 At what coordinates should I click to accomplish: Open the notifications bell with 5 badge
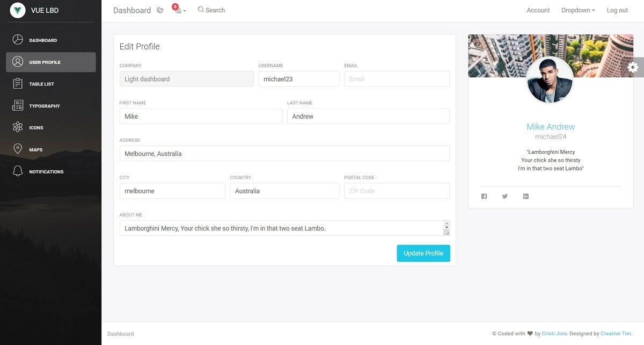point(177,10)
